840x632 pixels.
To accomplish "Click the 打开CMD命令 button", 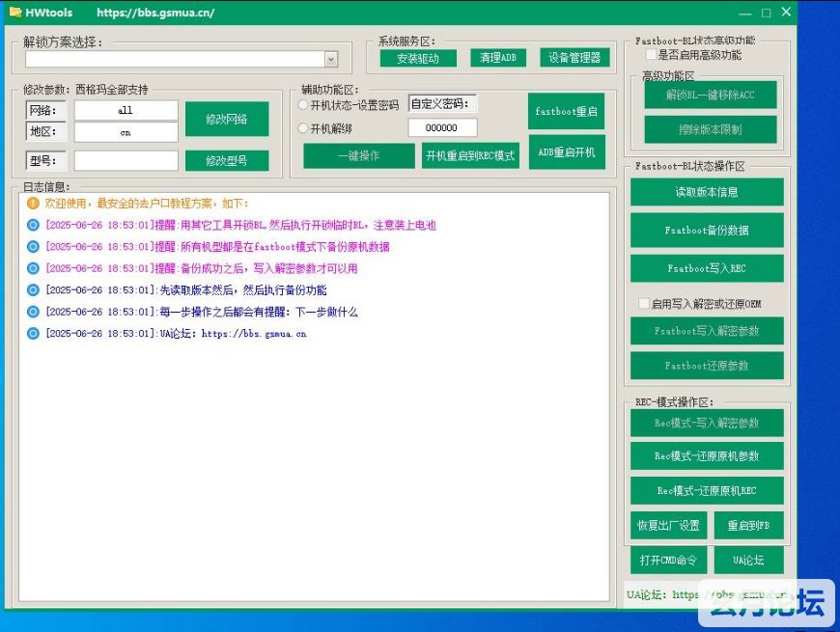I will point(668,561).
